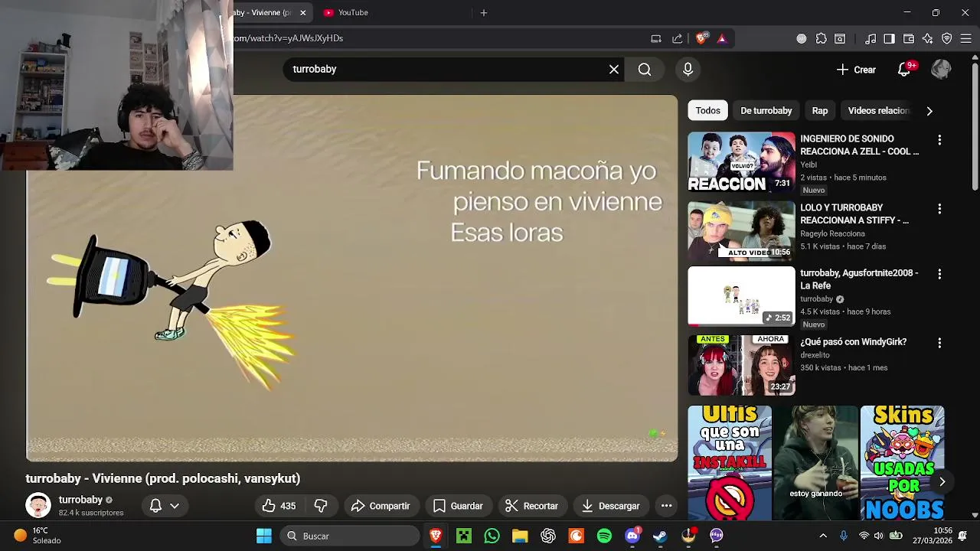The width and height of the screenshot is (980, 551).
Task: Select the De turrobaby chip
Action: 766,111
